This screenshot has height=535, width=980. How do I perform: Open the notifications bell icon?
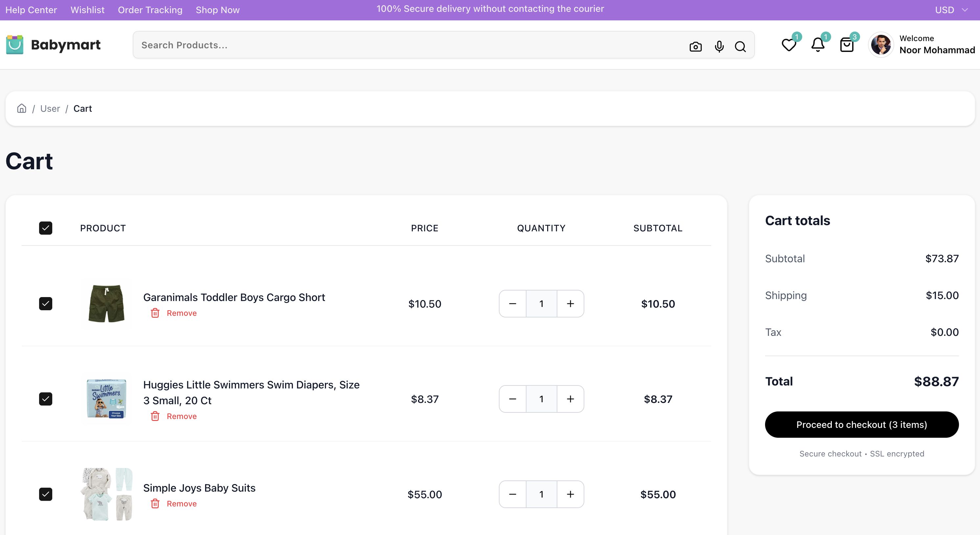(818, 45)
